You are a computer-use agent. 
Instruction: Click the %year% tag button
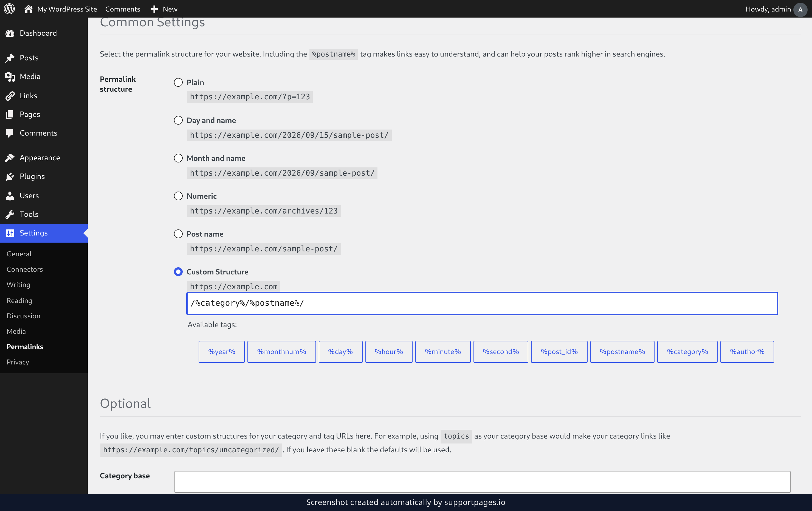[221, 352]
